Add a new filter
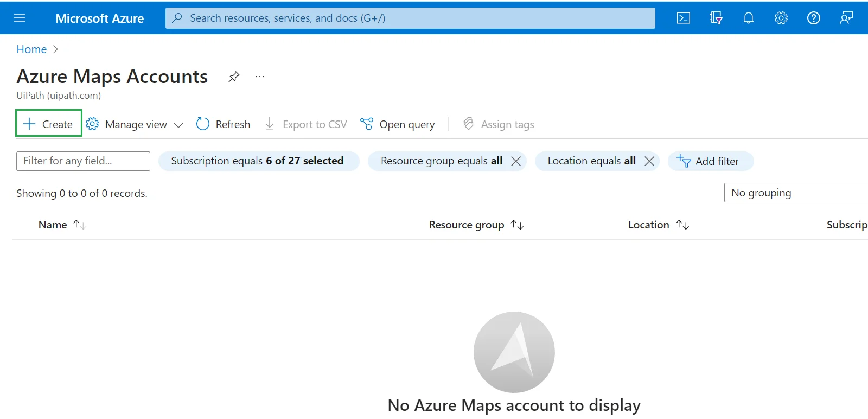This screenshot has width=868, height=419. coord(711,161)
